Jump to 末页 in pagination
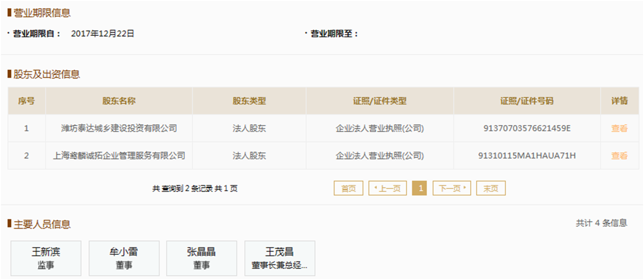 (490, 188)
